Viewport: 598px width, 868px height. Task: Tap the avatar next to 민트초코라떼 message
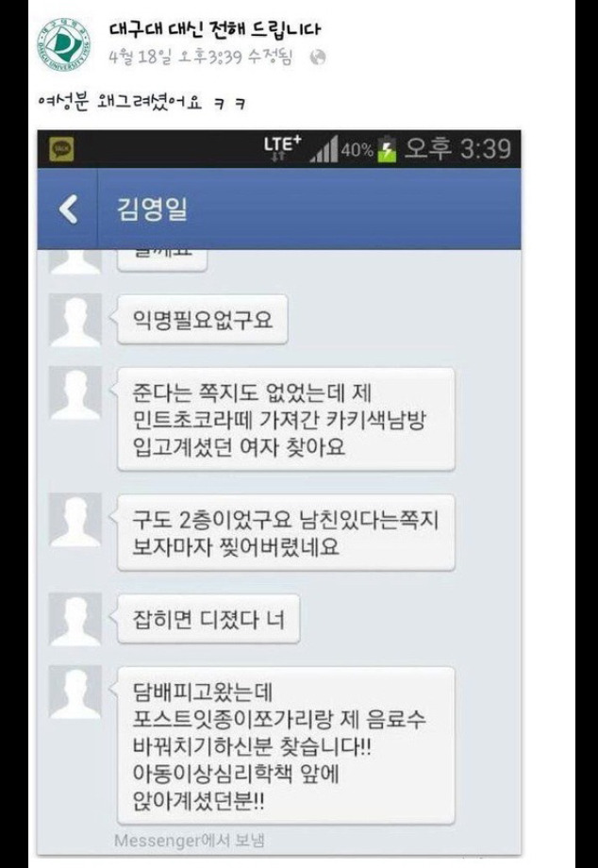point(75,392)
